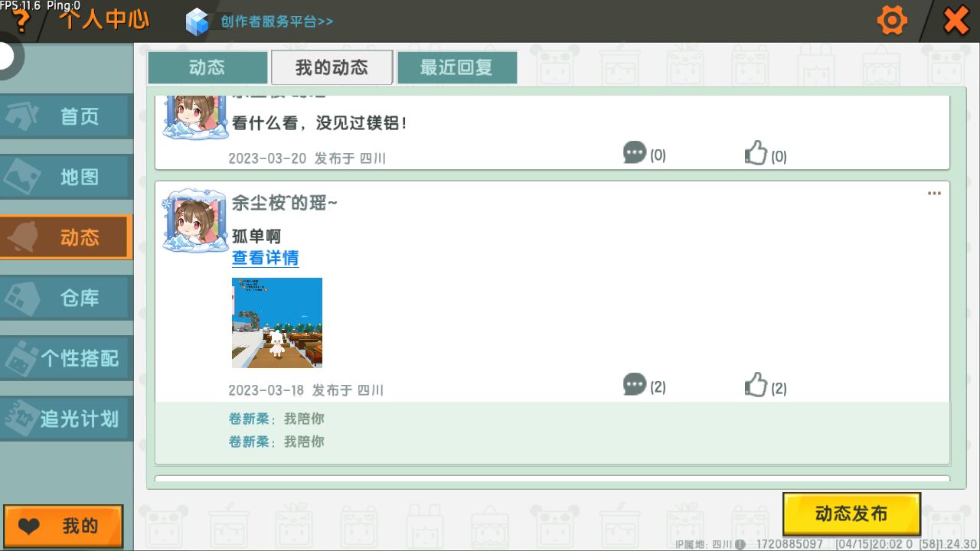Click the user avatar on 孤单啊 post
Screen dimensions: 980x551
pos(194,221)
